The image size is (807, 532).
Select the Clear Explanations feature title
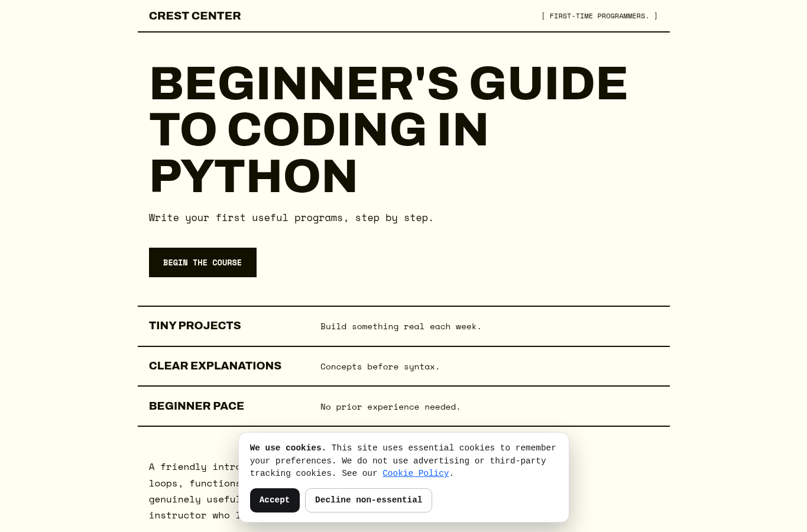pos(215,366)
